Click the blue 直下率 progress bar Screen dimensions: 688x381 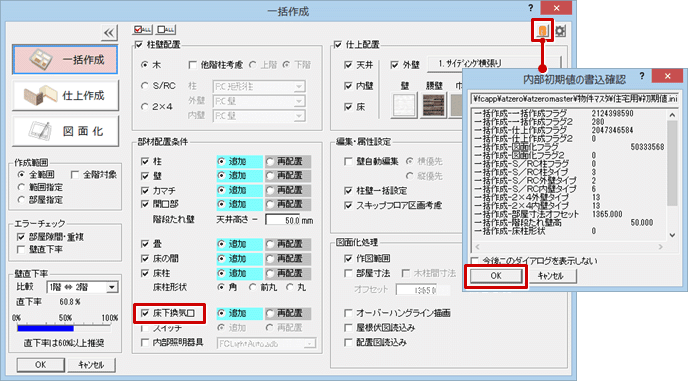[x=46, y=328]
